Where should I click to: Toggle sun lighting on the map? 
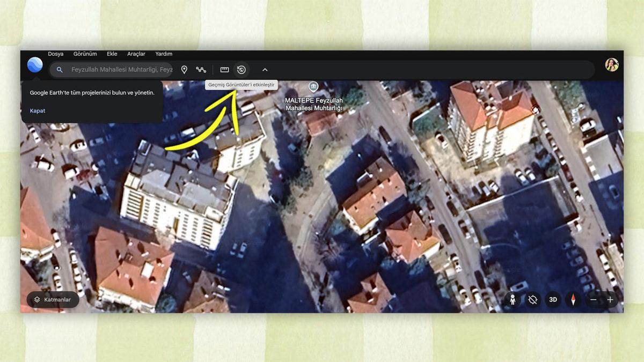[x=532, y=300]
